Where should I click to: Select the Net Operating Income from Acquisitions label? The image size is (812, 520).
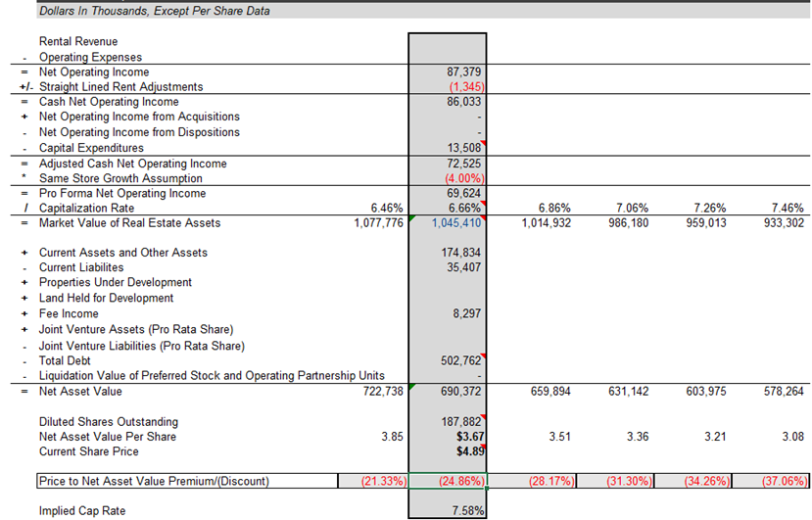[x=139, y=118]
